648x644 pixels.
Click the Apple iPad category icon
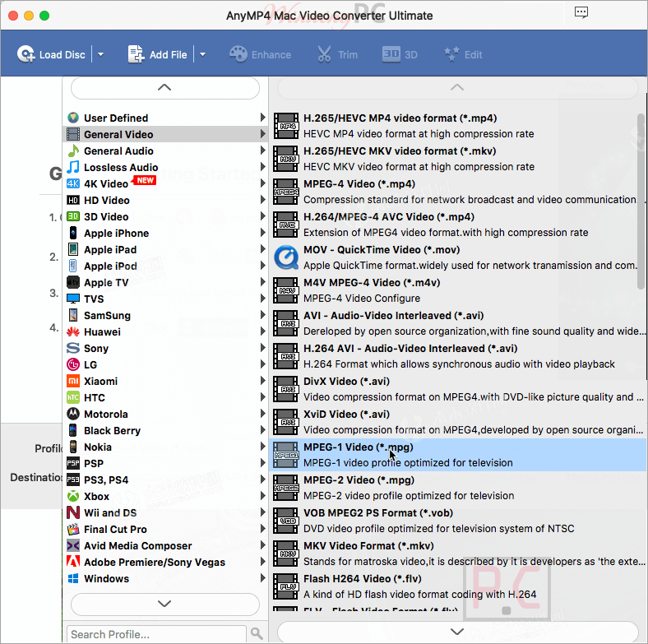tap(73, 249)
